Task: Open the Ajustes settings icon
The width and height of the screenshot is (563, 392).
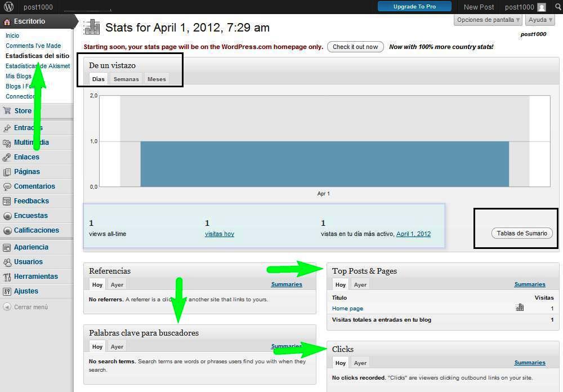Action: click(x=7, y=291)
